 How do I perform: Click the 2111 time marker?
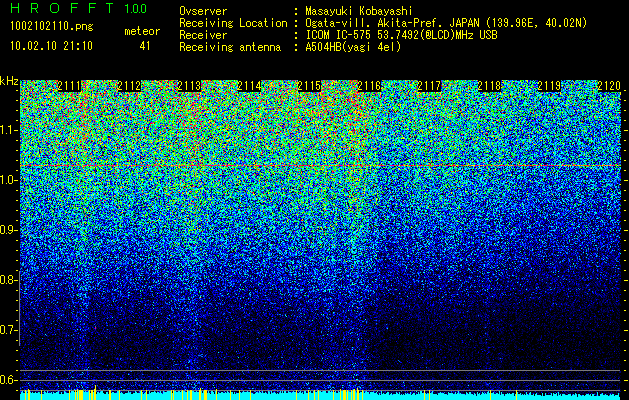pyautogui.click(x=69, y=86)
